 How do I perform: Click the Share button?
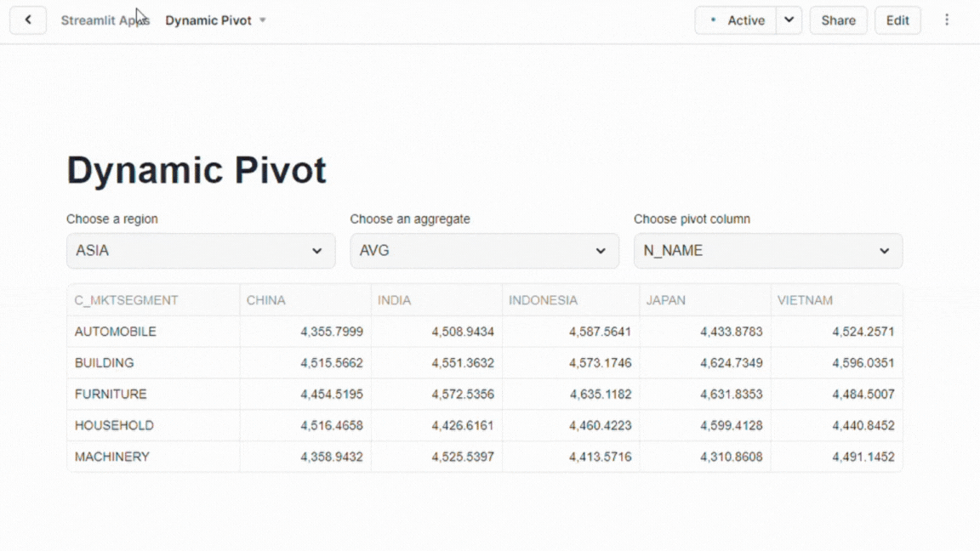[x=838, y=20]
